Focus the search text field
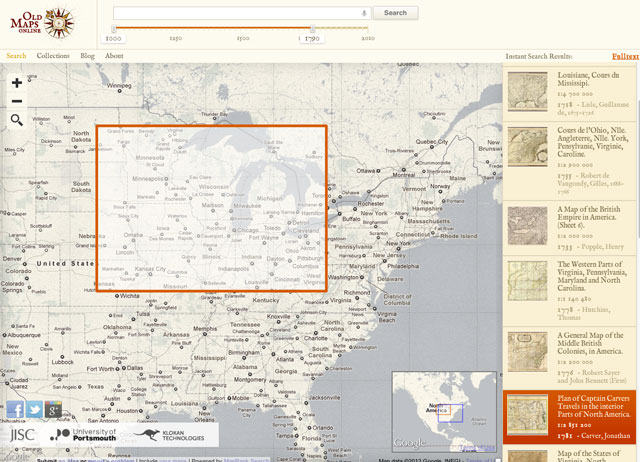The width and height of the screenshot is (640, 462). pos(235,13)
